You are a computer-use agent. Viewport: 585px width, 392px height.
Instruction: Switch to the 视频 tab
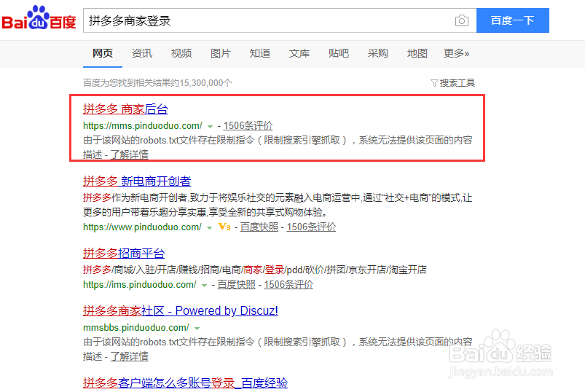181,53
